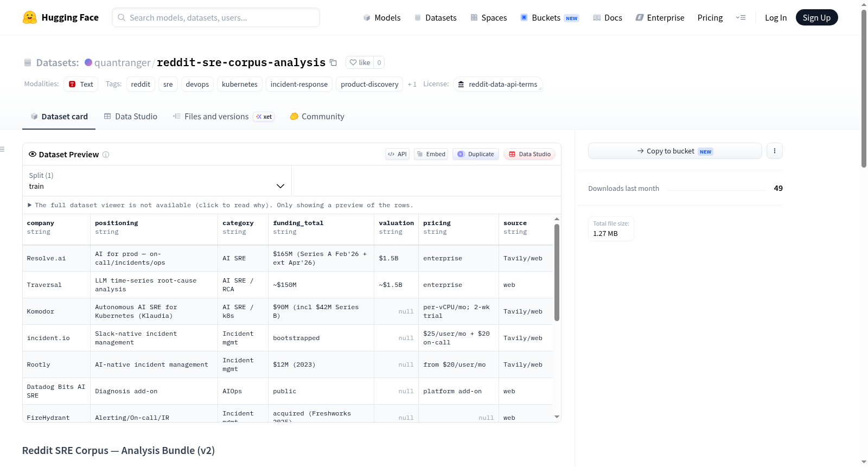The width and height of the screenshot is (868, 467).
Task: Open Models from the top navigation
Action: 382,17
